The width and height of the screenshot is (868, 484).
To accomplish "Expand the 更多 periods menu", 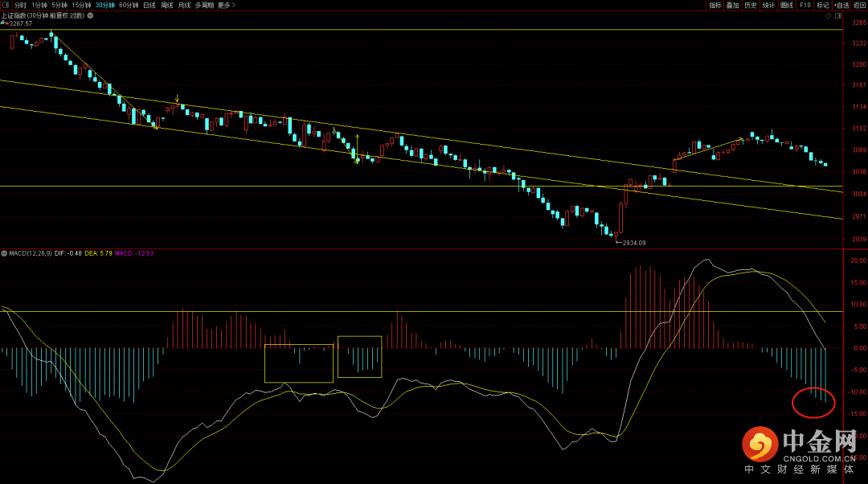I will 226,5.
